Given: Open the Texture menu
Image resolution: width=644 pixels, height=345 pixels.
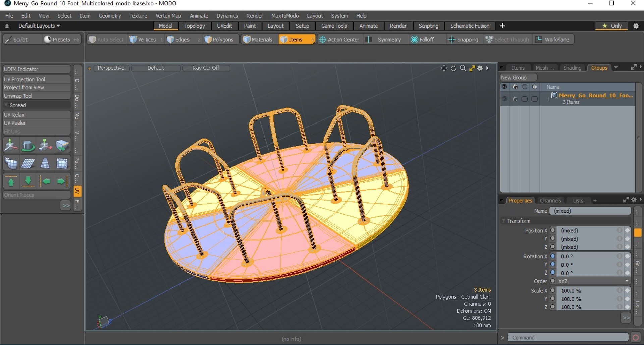Looking at the screenshot, I should click(138, 16).
